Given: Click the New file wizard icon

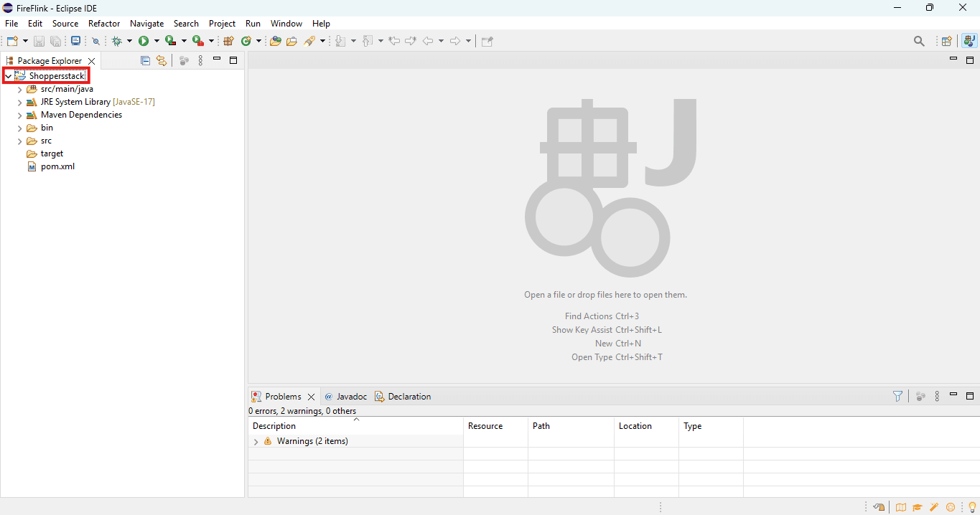Looking at the screenshot, I should click(x=12, y=41).
